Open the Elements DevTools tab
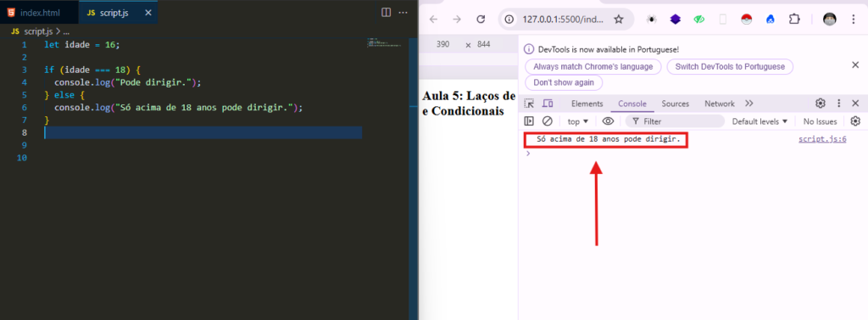 (587, 104)
